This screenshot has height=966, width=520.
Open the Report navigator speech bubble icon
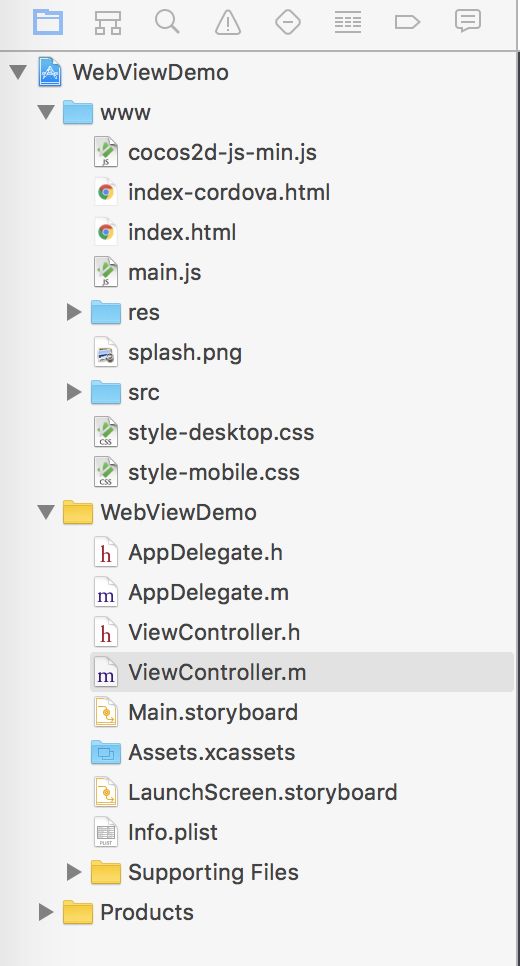click(x=468, y=22)
